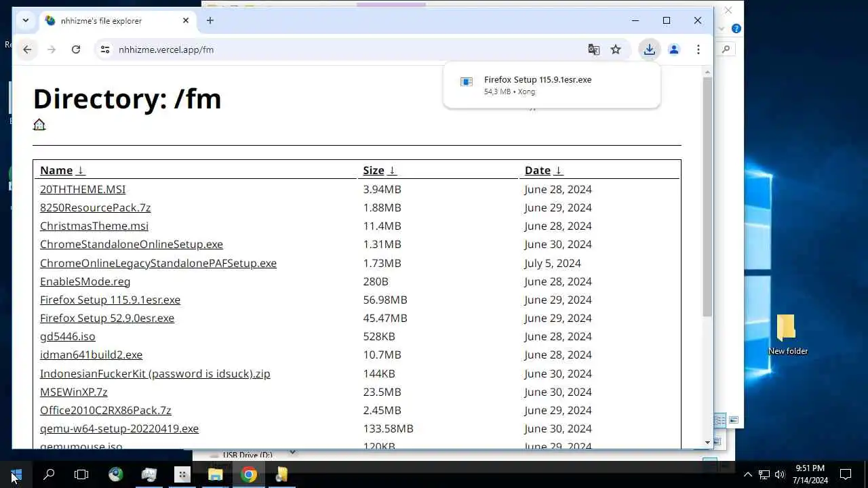This screenshot has width=868, height=488.
Task: Download 20THTHEME.MSI
Action: tap(83, 189)
